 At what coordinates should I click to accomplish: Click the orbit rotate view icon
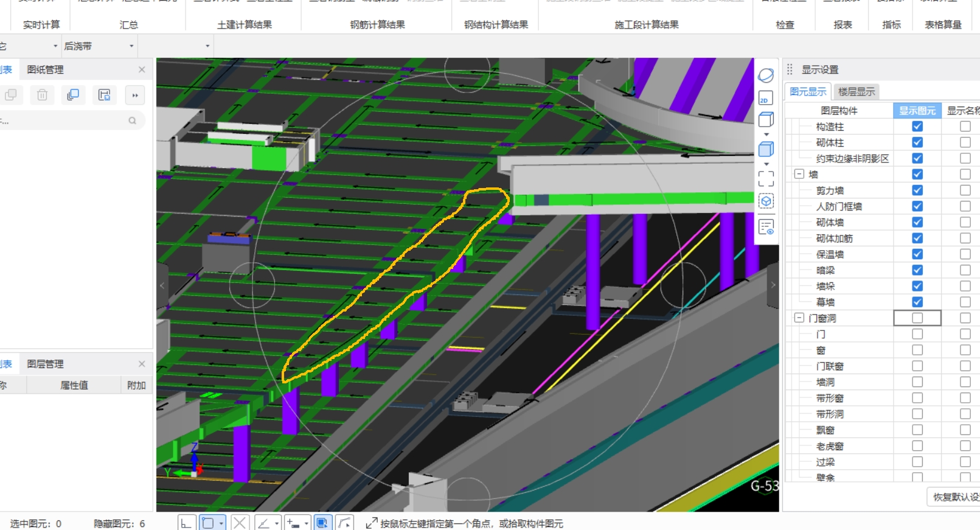pos(766,75)
